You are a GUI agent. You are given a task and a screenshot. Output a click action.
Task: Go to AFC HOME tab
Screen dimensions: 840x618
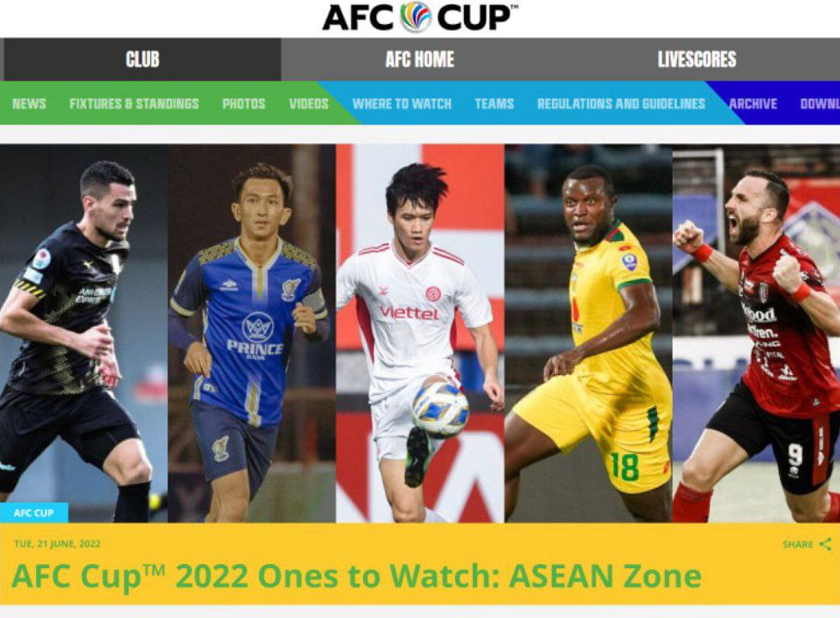(x=420, y=59)
